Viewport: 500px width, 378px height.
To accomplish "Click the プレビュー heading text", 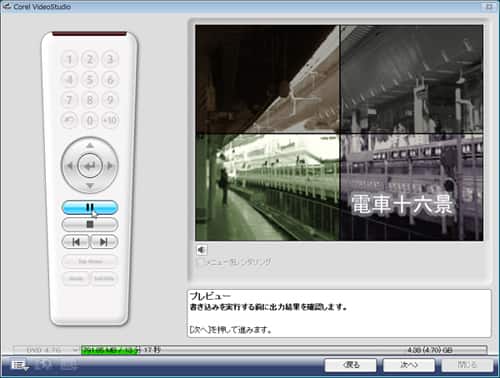I will [210, 296].
